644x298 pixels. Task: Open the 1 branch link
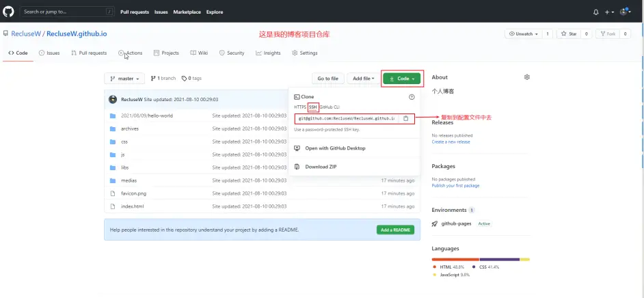coord(163,79)
